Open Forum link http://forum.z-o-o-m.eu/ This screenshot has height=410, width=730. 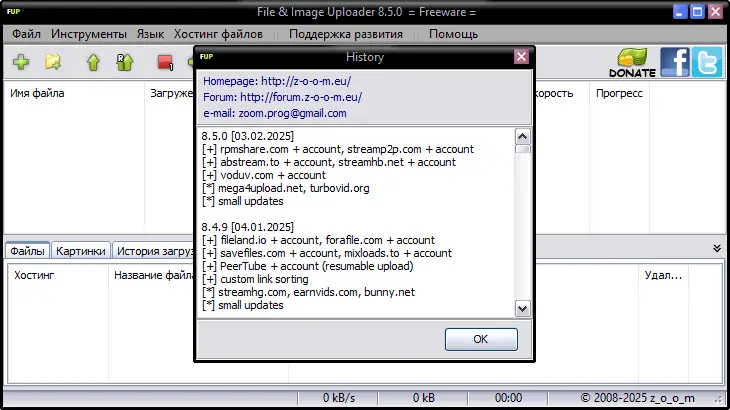click(301, 97)
